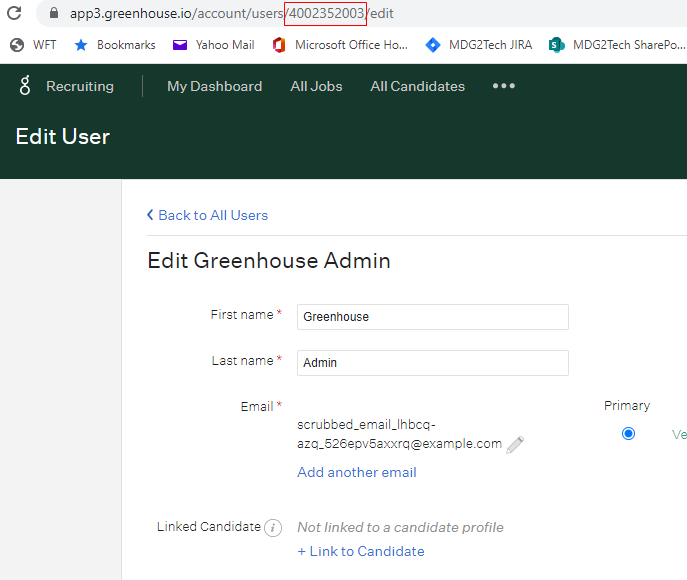Focus the First name field
The image size is (687, 580).
click(433, 317)
